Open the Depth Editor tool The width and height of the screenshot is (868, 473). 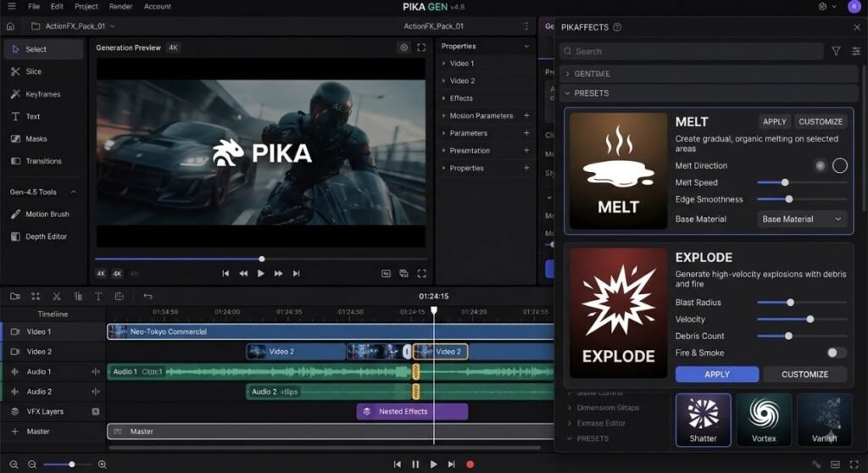point(46,236)
